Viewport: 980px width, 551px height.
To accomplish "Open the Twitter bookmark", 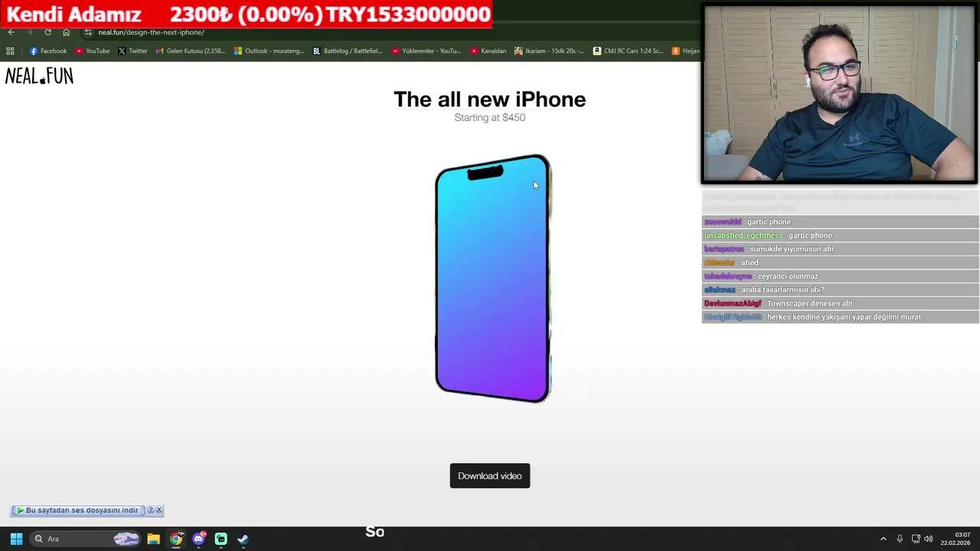I will point(132,51).
